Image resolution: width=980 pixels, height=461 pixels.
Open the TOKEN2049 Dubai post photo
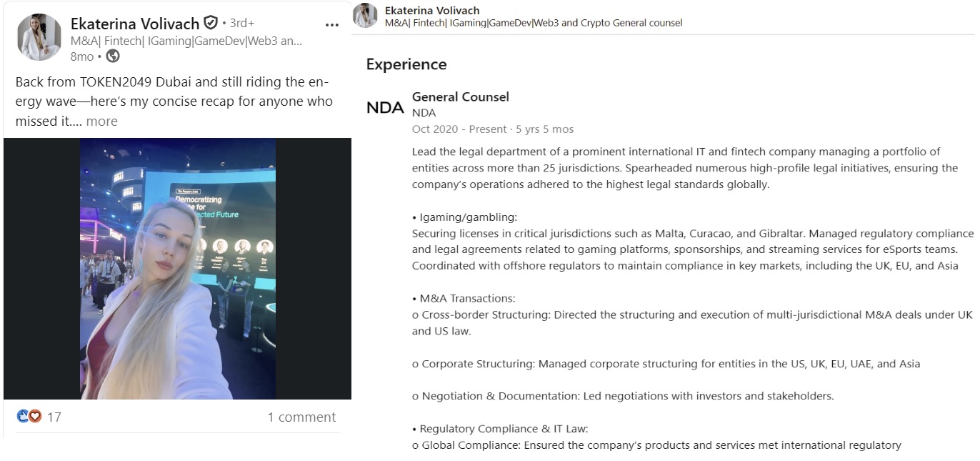click(x=178, y=269)
